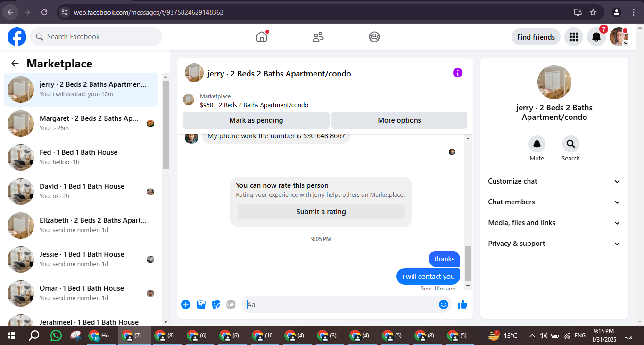
Task: Click Submit a rating
Action: pos(321,212)
